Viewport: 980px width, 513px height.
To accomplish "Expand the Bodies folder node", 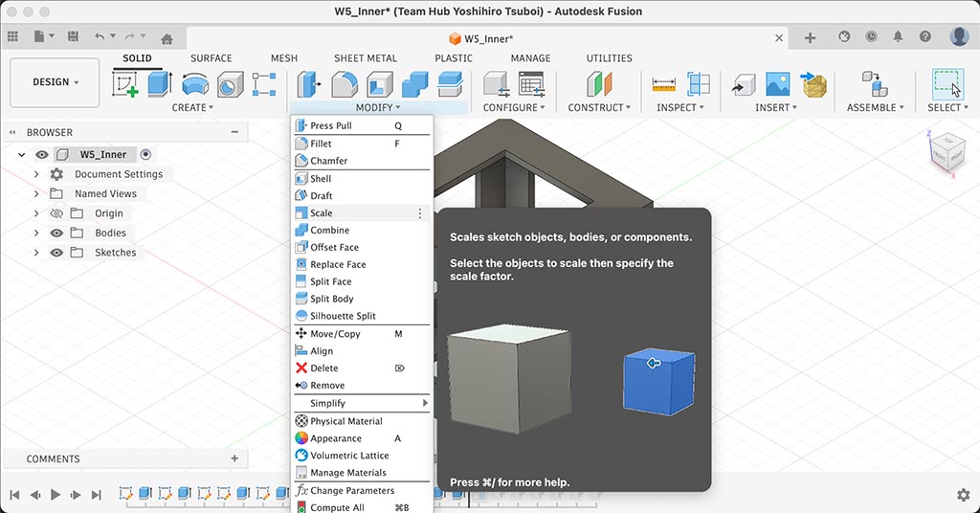I will click(x=36, y=234).
